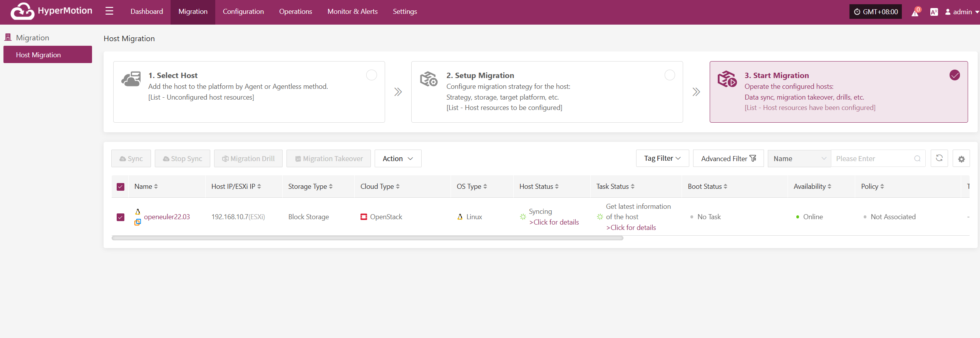Click the Migration Takeover button
This screenshot has width=980, height=338.
click(328, 158)
